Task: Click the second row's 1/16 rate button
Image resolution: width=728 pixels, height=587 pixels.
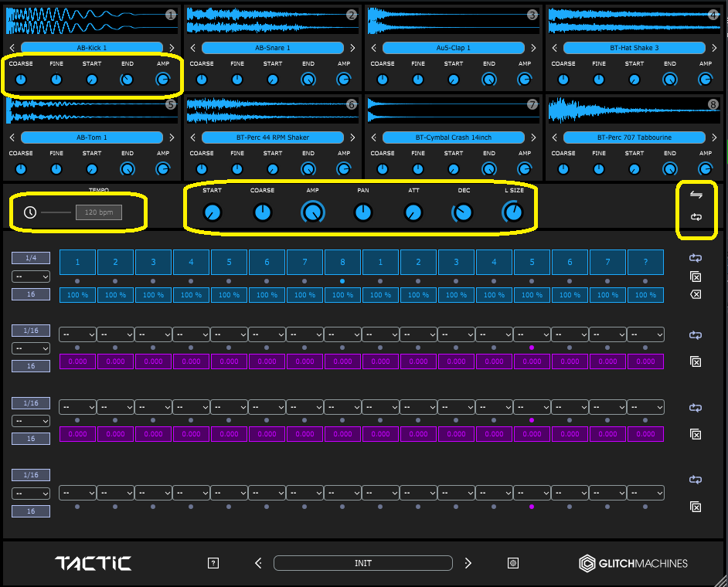Action: pos(31,331)
